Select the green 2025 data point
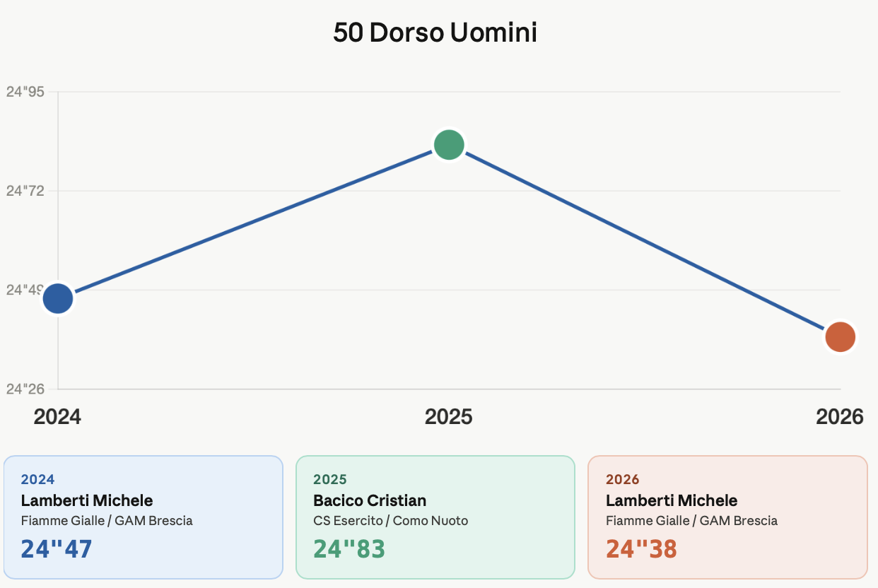This screenshot has height=588, width=878. [449, 145]
